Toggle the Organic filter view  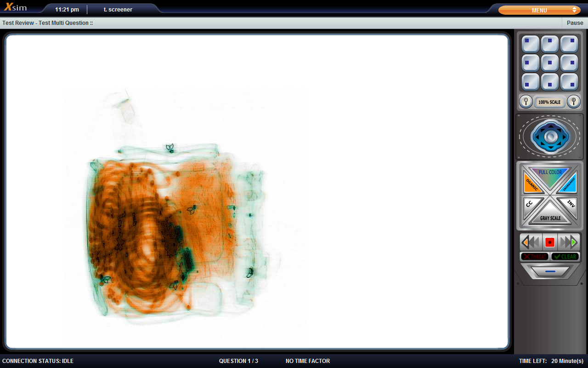(531, 184)
